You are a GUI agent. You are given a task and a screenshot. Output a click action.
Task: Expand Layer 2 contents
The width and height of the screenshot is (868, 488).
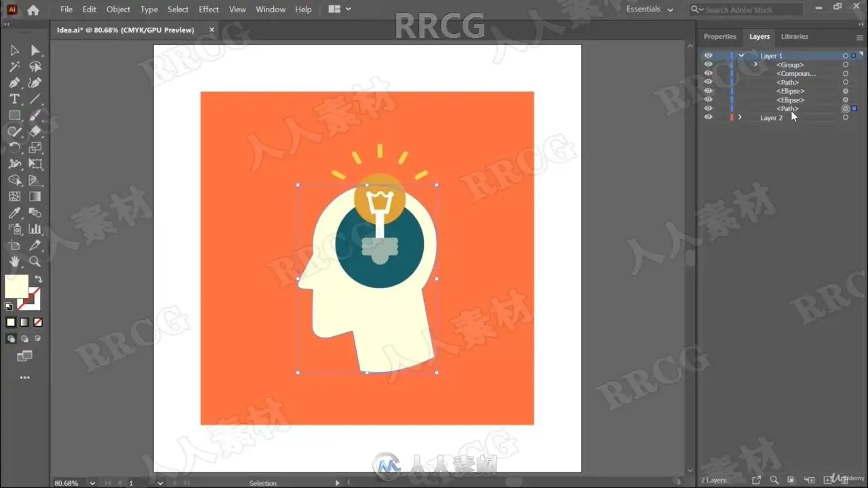coord(740,117)
